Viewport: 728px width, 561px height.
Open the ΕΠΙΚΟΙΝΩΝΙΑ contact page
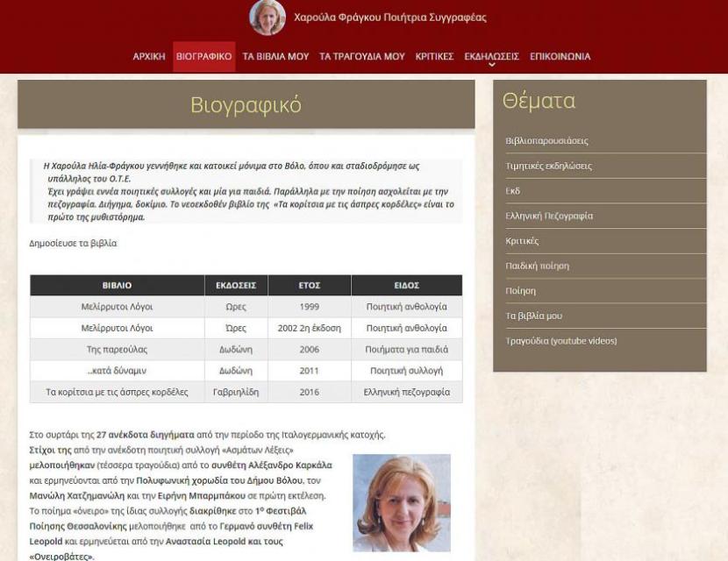560,57
